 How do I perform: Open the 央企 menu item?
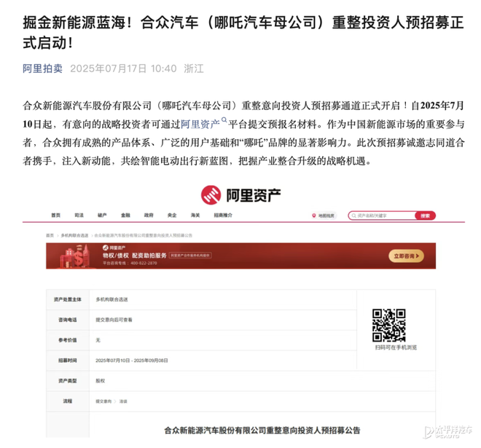coord(172,216)
